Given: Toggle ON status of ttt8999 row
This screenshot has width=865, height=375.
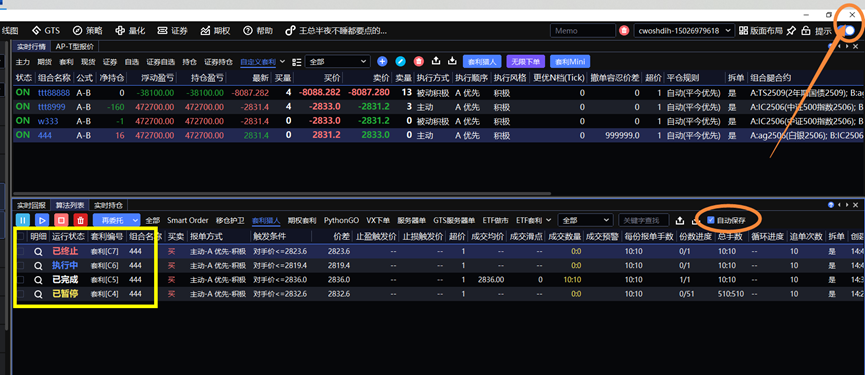Looking at the screenshot, I should pyautogui.click(x=23, y=106).
